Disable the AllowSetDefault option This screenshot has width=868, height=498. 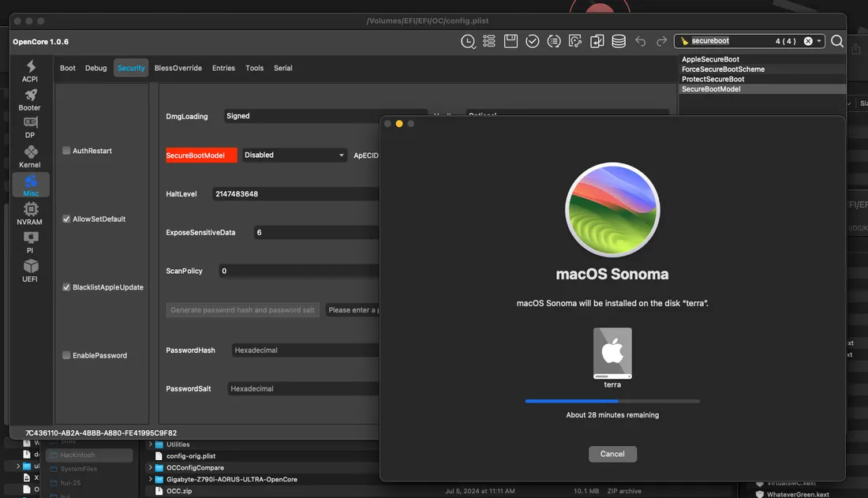coord(66,219)
